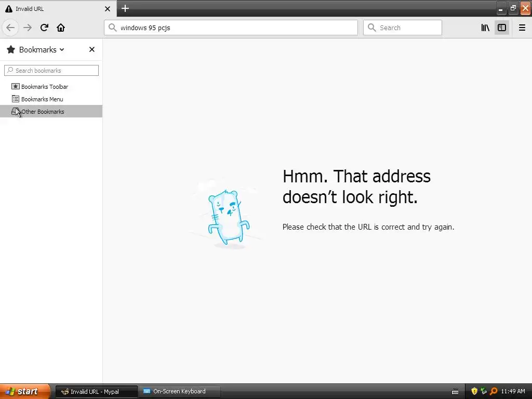Select the 'Invalid URL' tab

tap(58, 8)
